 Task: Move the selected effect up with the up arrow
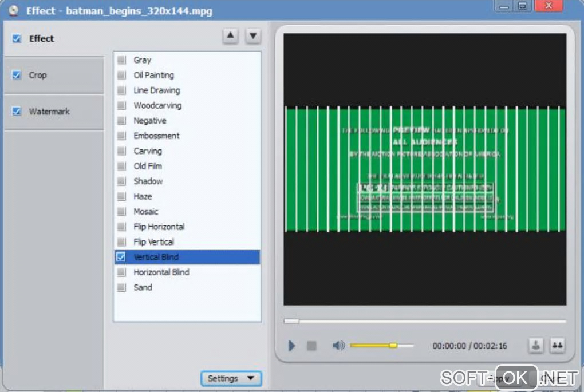click(231, 36)
